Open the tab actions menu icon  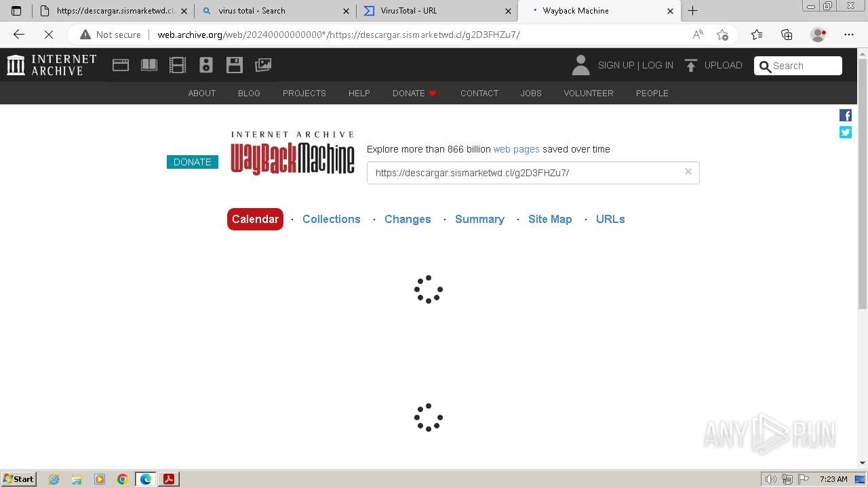tap(16, 11)
